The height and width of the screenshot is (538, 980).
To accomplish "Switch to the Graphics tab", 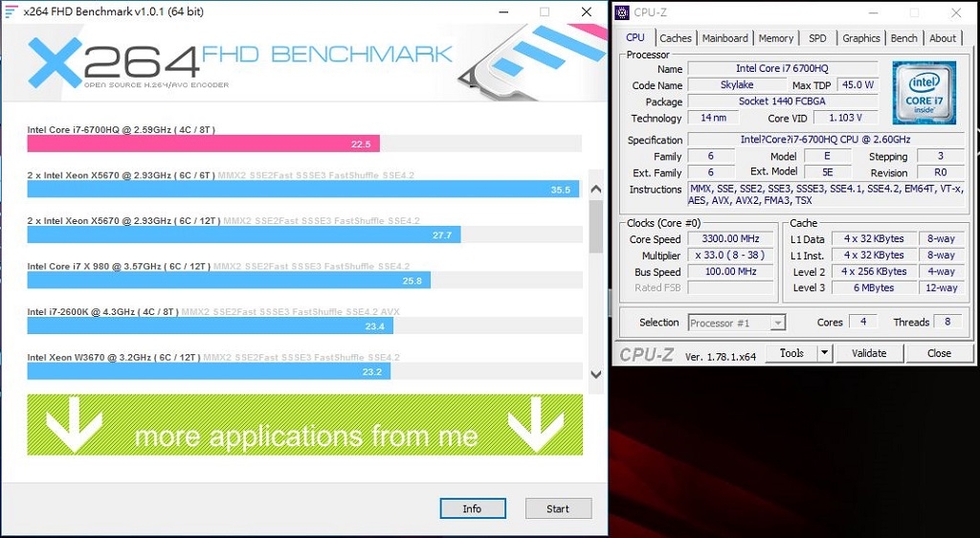I will [860, 38].
